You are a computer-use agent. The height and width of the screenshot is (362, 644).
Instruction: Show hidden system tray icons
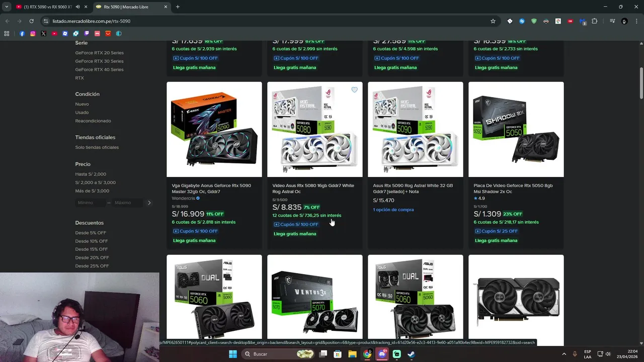564,354
